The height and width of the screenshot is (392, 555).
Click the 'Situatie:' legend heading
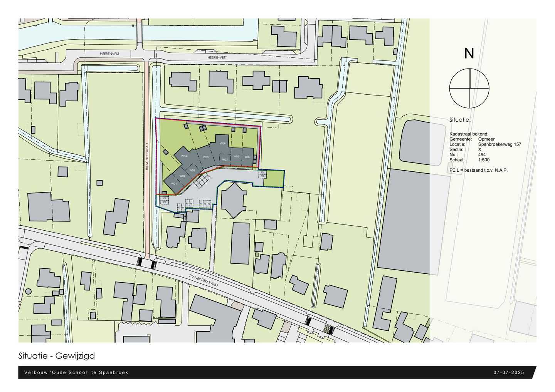460,120
